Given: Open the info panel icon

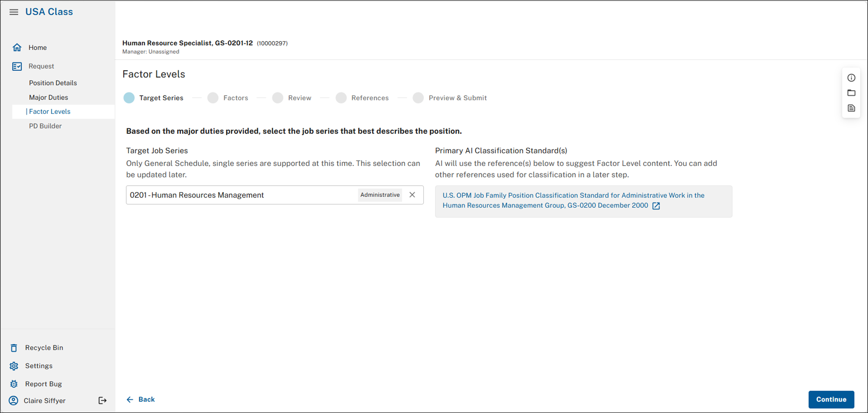Looking at the screenshot, I should click(x=851, y=78).
